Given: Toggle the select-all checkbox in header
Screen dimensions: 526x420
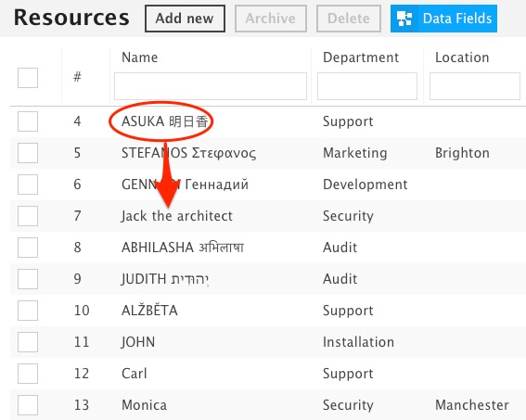Looking at the screenshot, I should [x=28, y=78].
